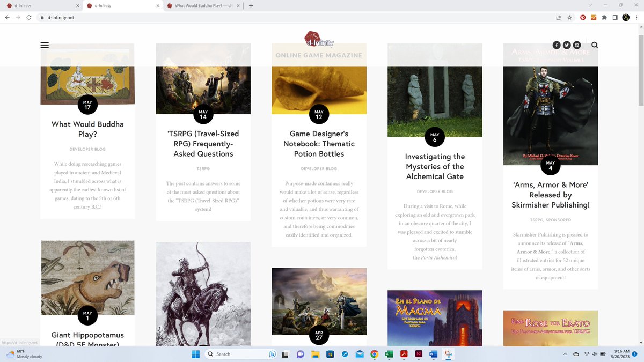Screen dimensions: 644x362
Task: Open the weather widget showing 68°F
Action: click(x=24, y=354)
